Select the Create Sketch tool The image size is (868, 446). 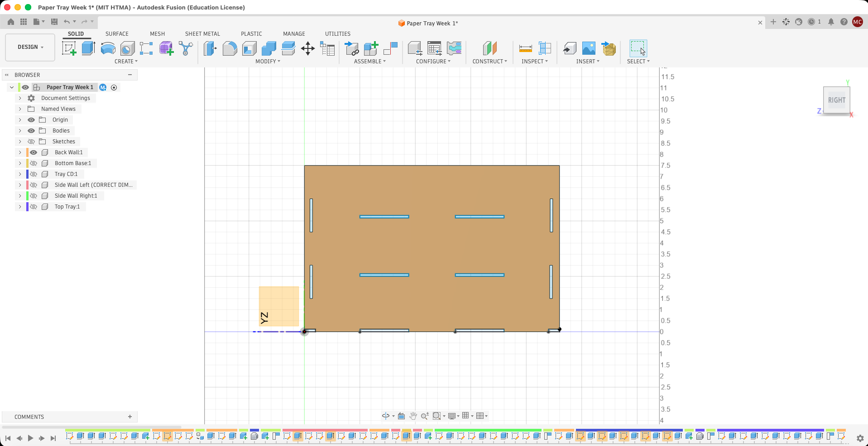click(69, 48)
